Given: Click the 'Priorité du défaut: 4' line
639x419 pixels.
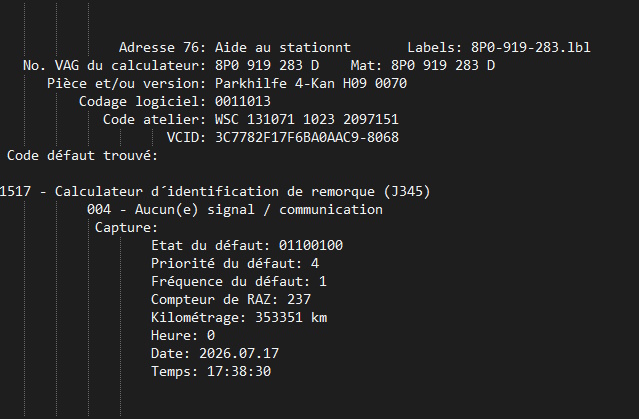Looking at the screenshot, I should click(x=235, y=263).
